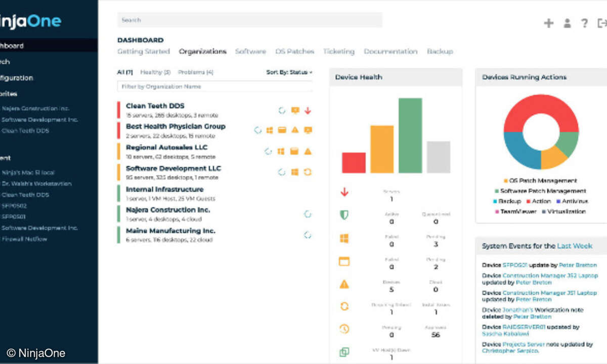Open Dr. Walsh's Workstation in the sidebar
The width and height of the screenshot is (607, 364).
[x=36, y=184]
